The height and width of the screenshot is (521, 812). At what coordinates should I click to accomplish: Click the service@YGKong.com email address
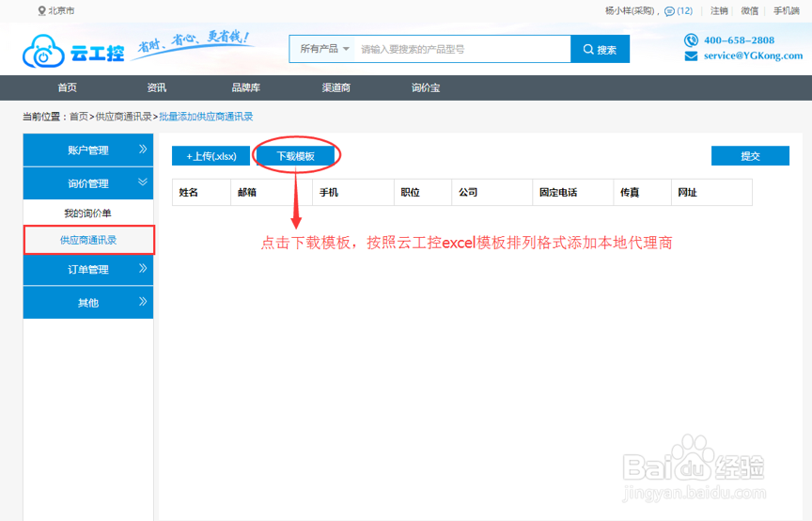(x=753, y=56)
